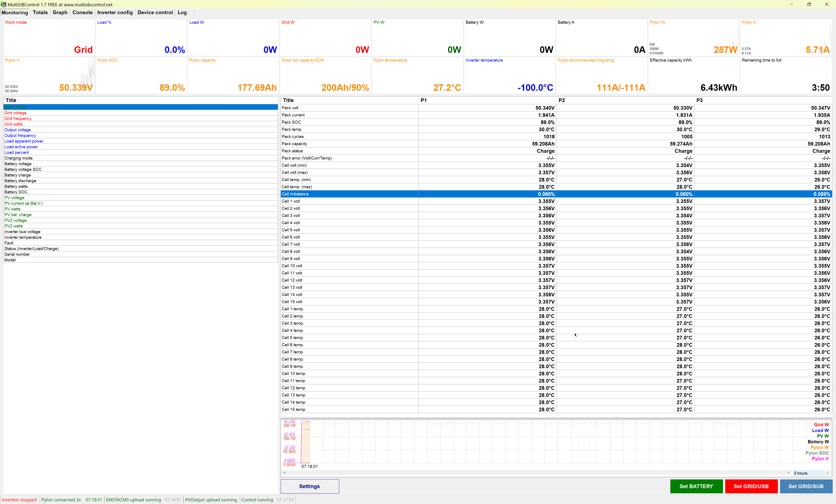Image resolution: width=836 pixels, height=504 pixels.
Task: Select the Serial number row
Action: (x=140, y=254)
